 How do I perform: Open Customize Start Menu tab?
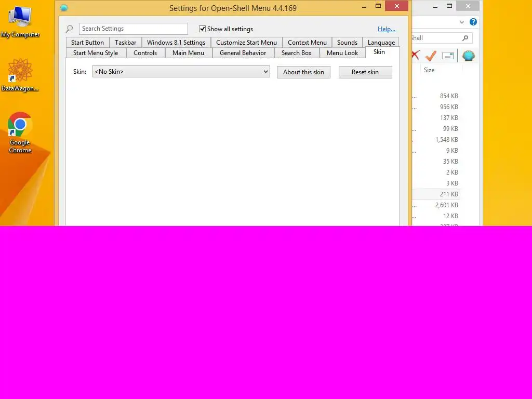pyautogui.click(x=246, y=43)
